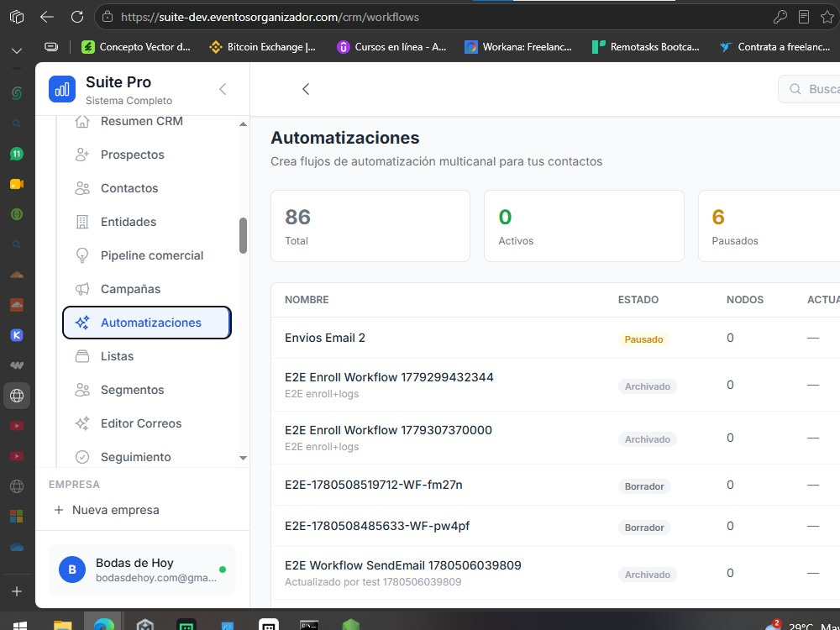Go back using the page header chevron
The height and width of the screenshot is (630, 840).
pyautogui.click(x=306, y=89)
